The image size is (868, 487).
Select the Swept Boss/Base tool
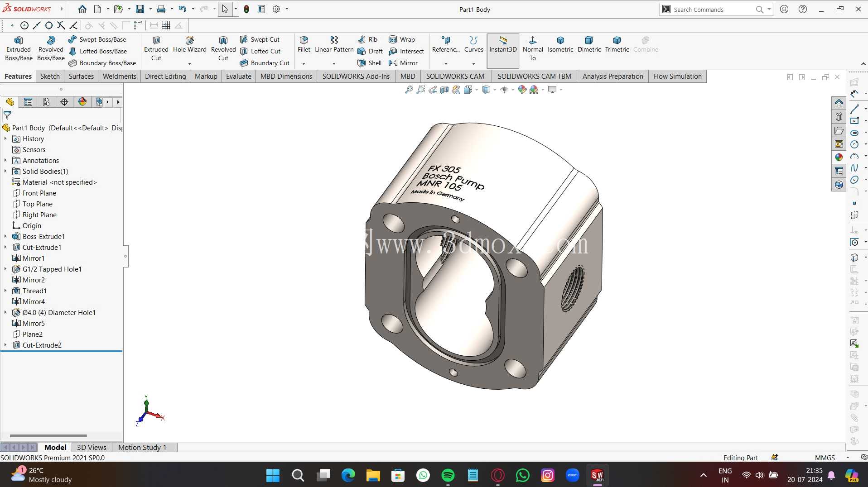pyautogui.click(x=97, y=39)
